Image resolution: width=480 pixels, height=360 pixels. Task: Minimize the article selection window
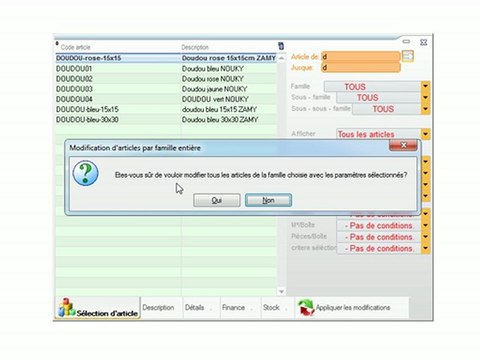406,42
